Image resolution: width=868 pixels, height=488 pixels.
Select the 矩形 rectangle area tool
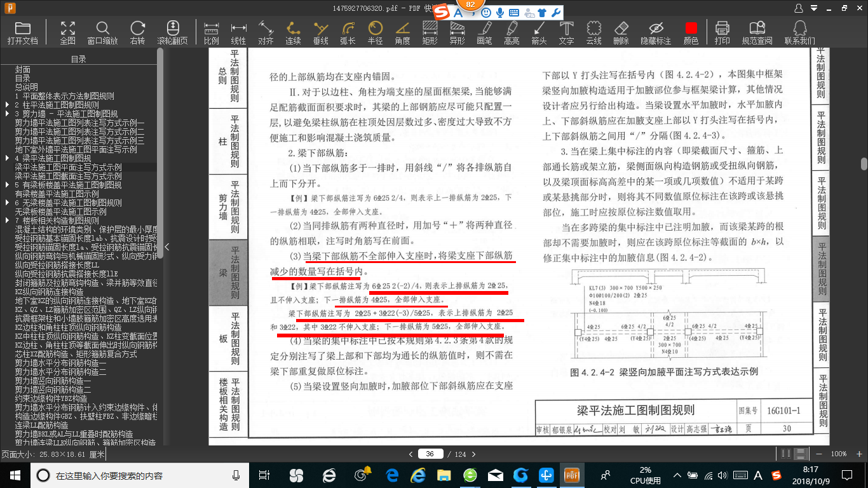point(430,33)
